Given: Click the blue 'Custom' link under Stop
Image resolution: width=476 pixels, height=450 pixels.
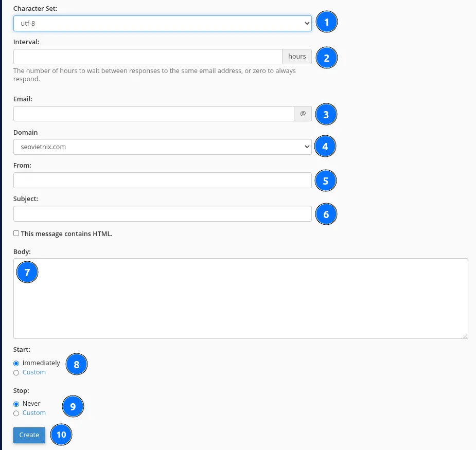Looking at the screenshot, I should 34,412.
